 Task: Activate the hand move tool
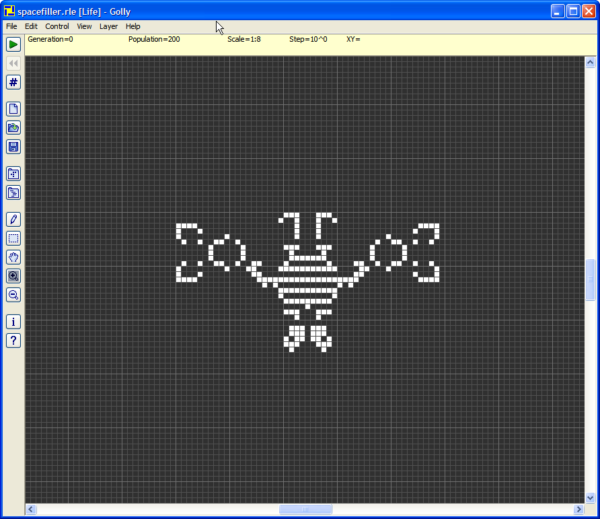click(13, 257)
